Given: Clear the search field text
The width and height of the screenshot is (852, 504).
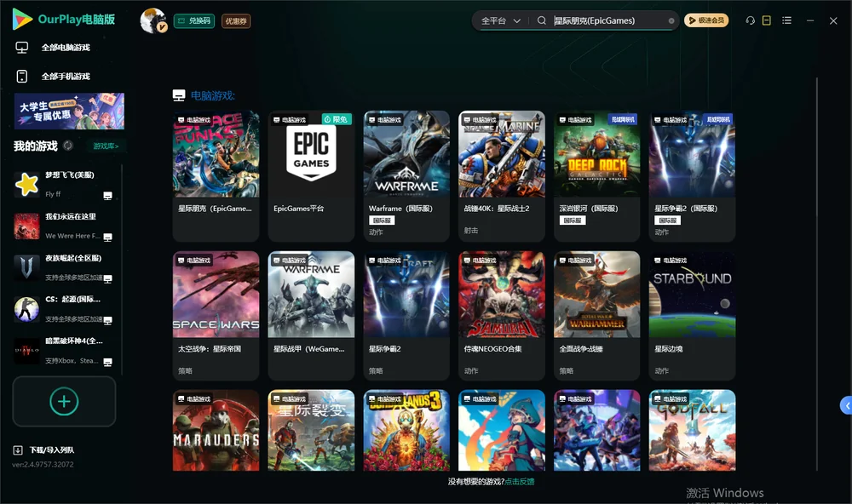Looking at the screenshot, I should [x=671, y=21].
